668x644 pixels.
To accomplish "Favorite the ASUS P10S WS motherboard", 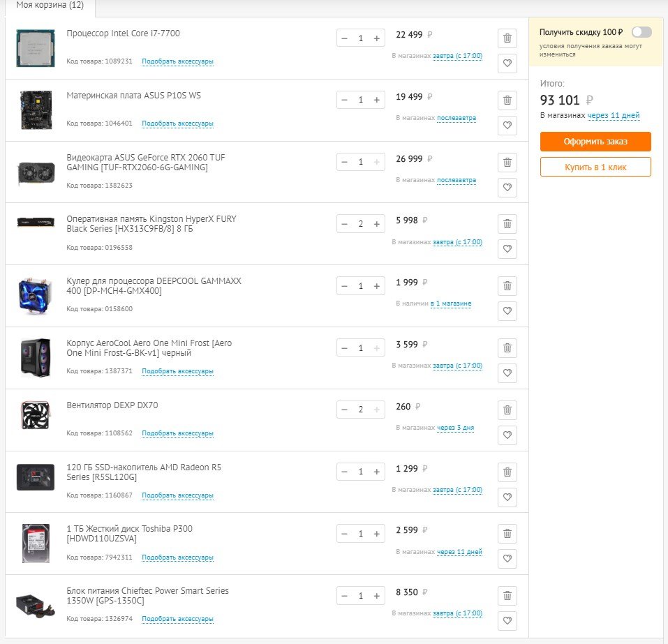I will click(x=507, y=125).
